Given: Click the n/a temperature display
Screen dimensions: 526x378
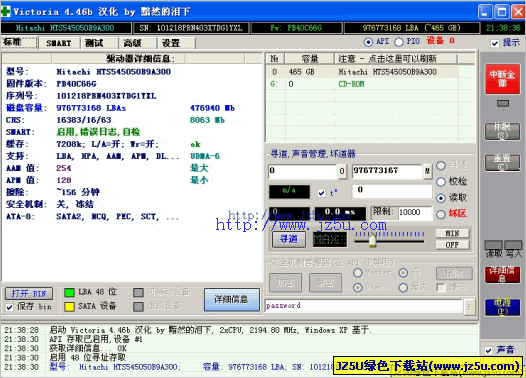Looking at the screenshot, I should pyautogui.click(x=290, y=192).
